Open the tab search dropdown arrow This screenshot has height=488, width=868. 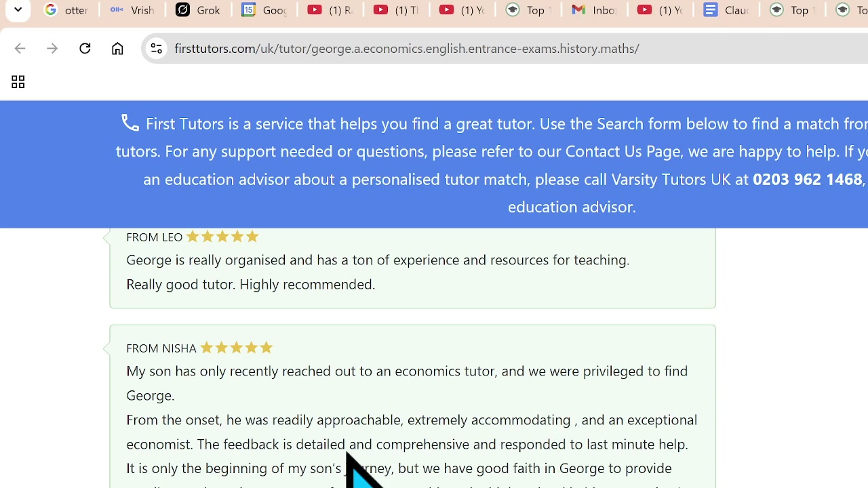pos(18,10)
